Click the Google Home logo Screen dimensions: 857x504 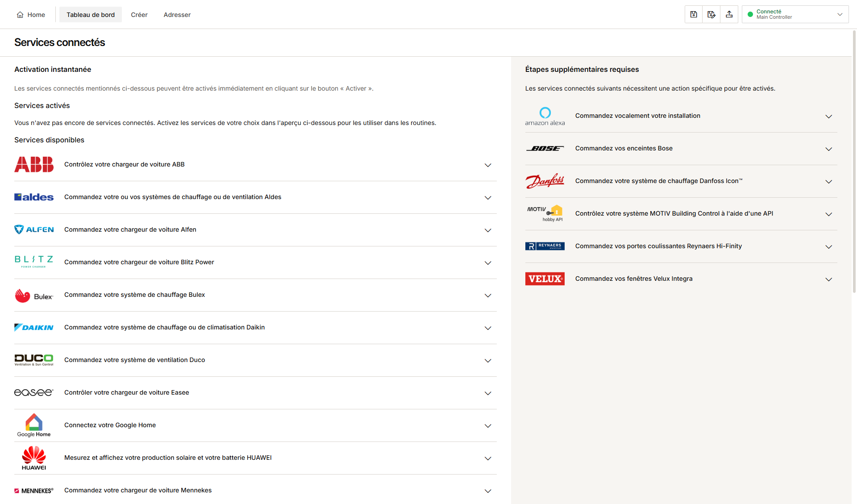coord(34,425)
